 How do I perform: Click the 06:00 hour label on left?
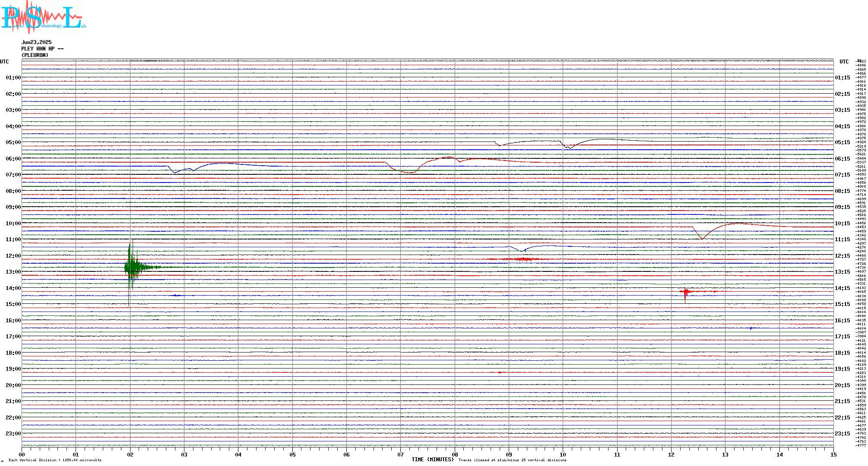(x=13, y=159)
